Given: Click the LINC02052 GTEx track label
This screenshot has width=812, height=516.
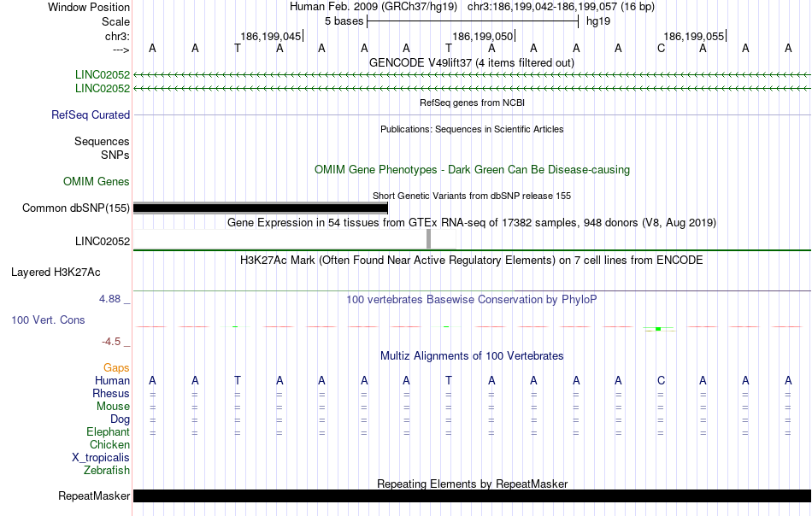Looking at the screenshot, I should point(103,241).
